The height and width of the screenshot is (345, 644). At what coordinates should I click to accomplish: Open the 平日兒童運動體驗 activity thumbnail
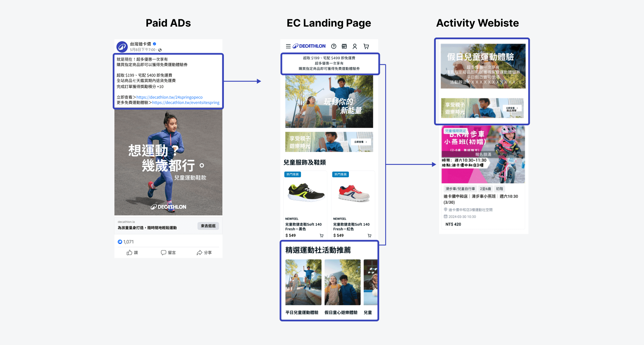[303, 282]
